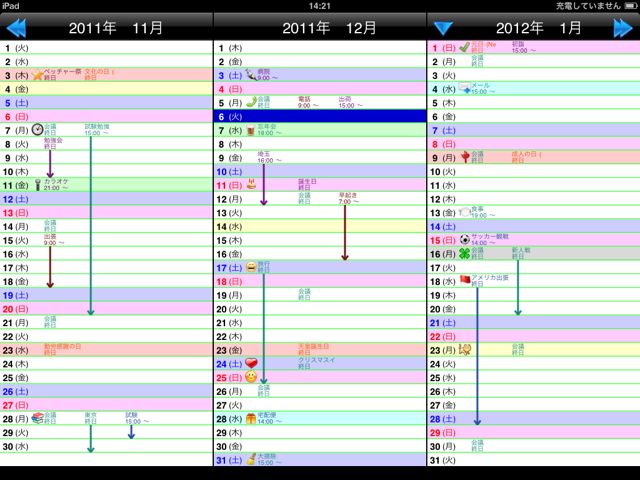
Task: Tap the 2011年 12月 month header
Action: tap(329, 28)
